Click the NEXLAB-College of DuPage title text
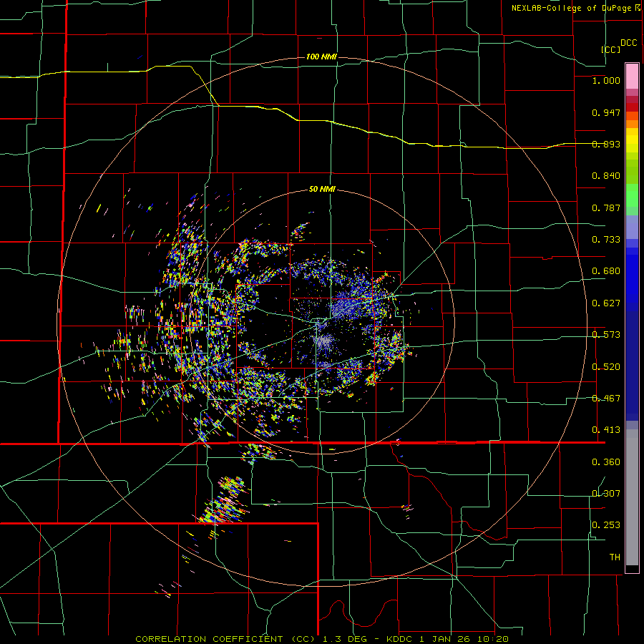The image size is (644, 644). click(573, 8)
